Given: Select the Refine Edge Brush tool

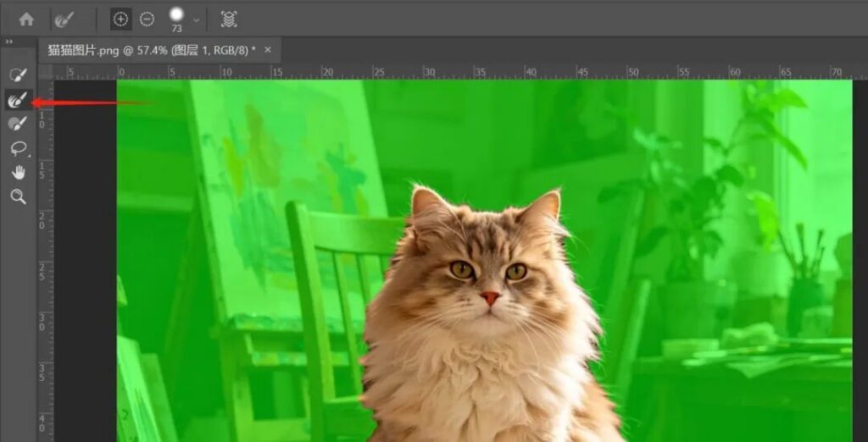Looking at the screenshot, I should coord(19,100).
